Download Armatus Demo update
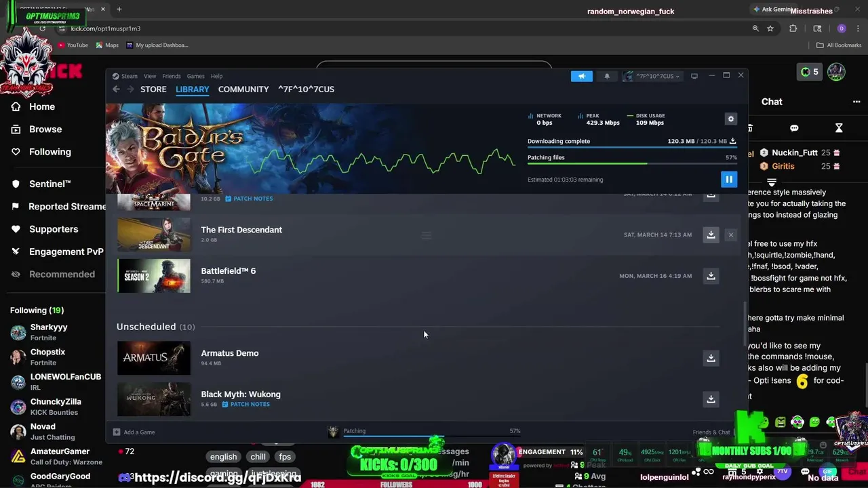This screenshot has width=868, height=488. (711, 358)
